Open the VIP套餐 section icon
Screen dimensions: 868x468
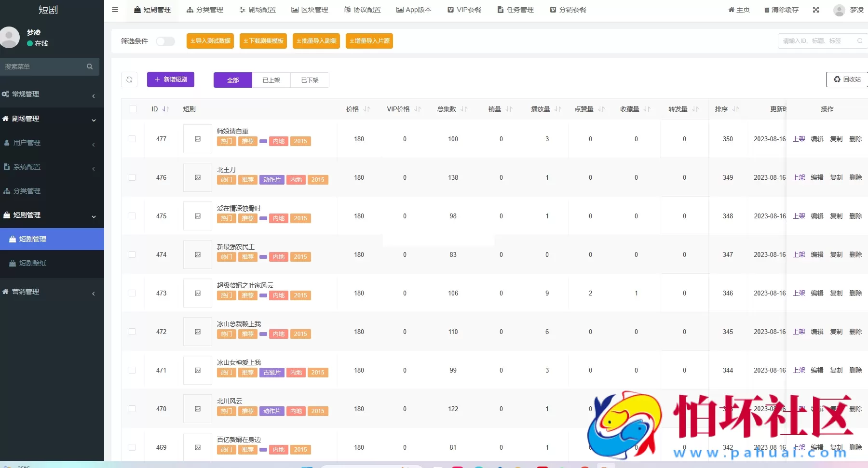point(450,9)
